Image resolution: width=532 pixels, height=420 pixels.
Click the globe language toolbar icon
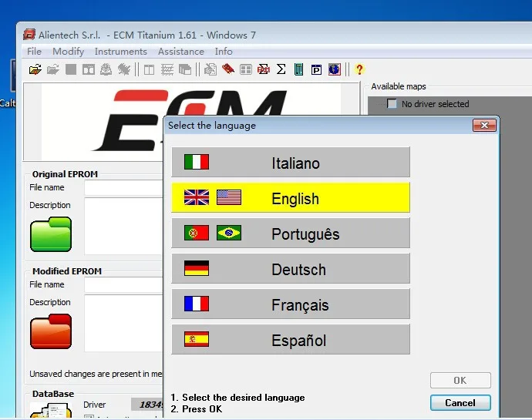(334, 69)
